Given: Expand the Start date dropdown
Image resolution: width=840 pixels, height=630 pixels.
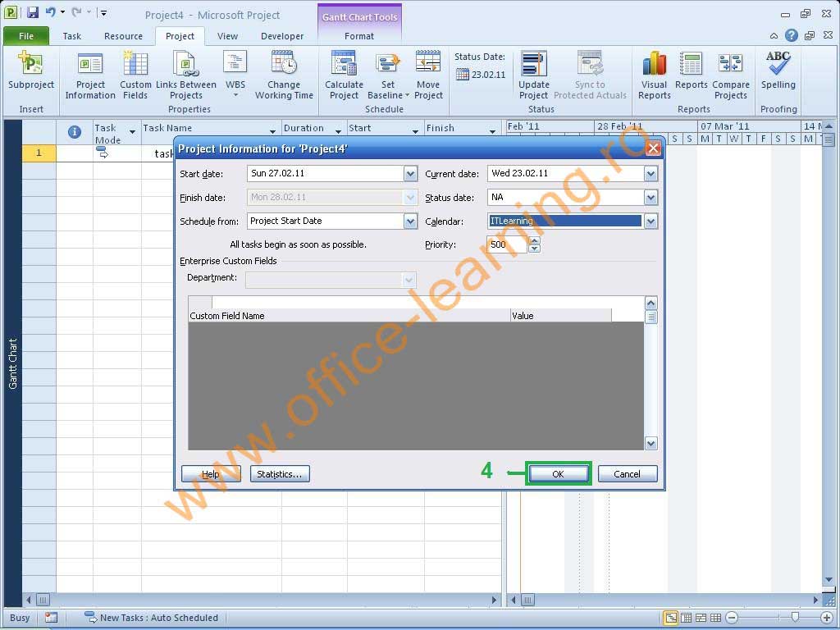Looking at the screenshot, I should point(410,174).
